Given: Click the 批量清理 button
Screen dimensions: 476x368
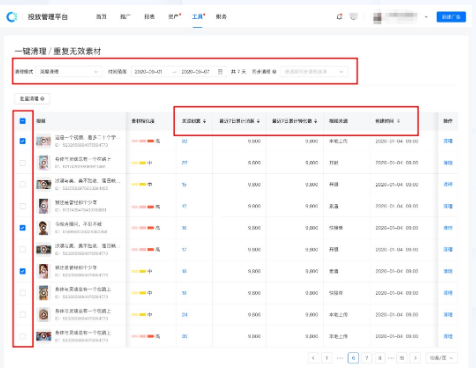Looking at the screenshot, I should pos(32,99).
